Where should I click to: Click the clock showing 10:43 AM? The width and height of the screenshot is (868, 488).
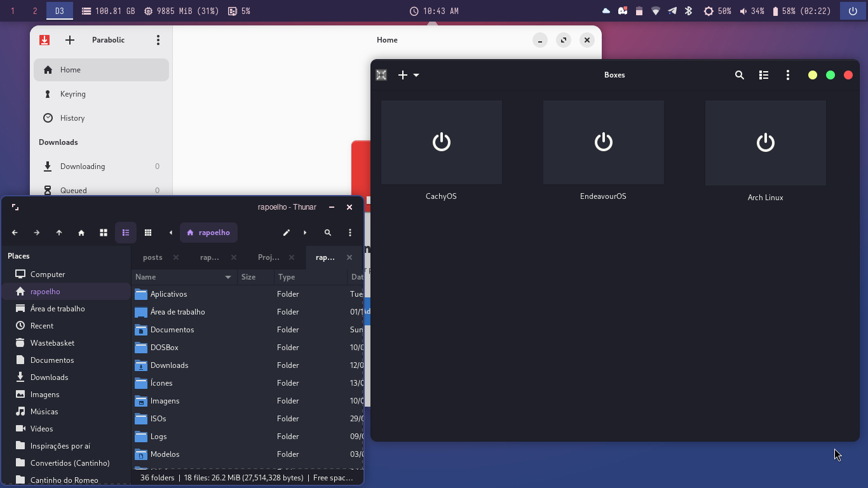click(x=434, y=11)
